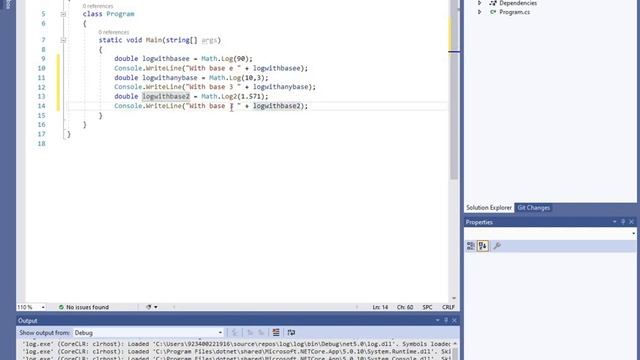Click the log.dll loaded output line

coord(236,344)
